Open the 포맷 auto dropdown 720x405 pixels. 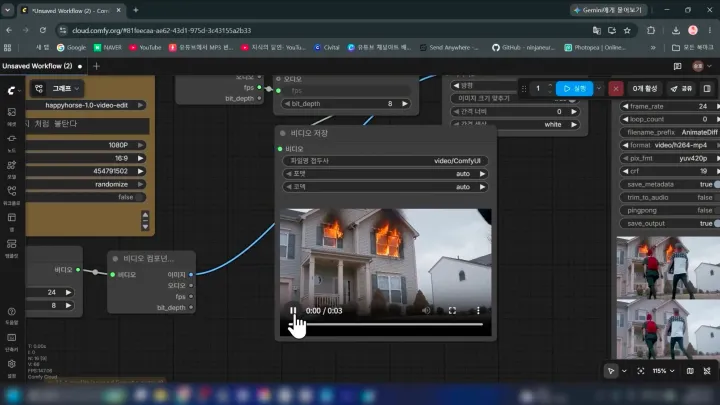(385, 174)
